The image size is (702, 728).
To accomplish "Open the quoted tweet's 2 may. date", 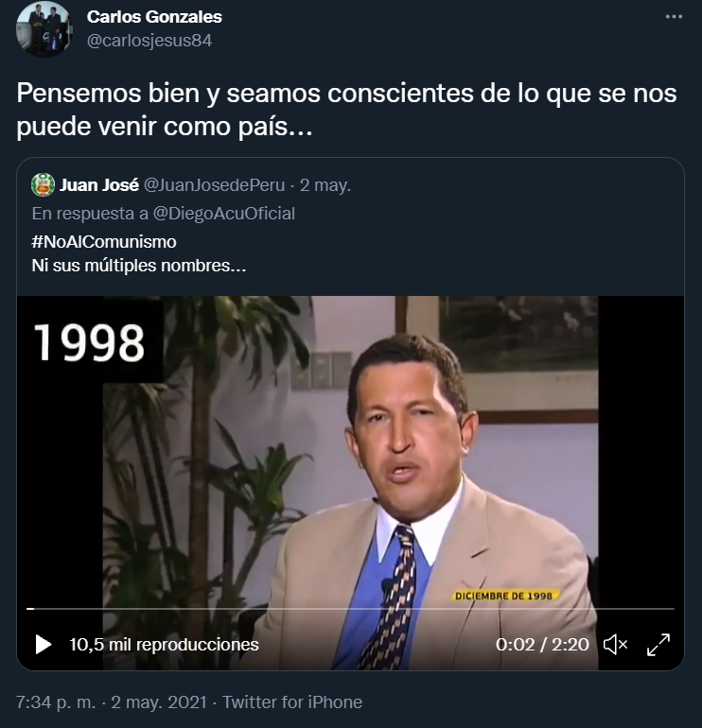I will 325,185.
